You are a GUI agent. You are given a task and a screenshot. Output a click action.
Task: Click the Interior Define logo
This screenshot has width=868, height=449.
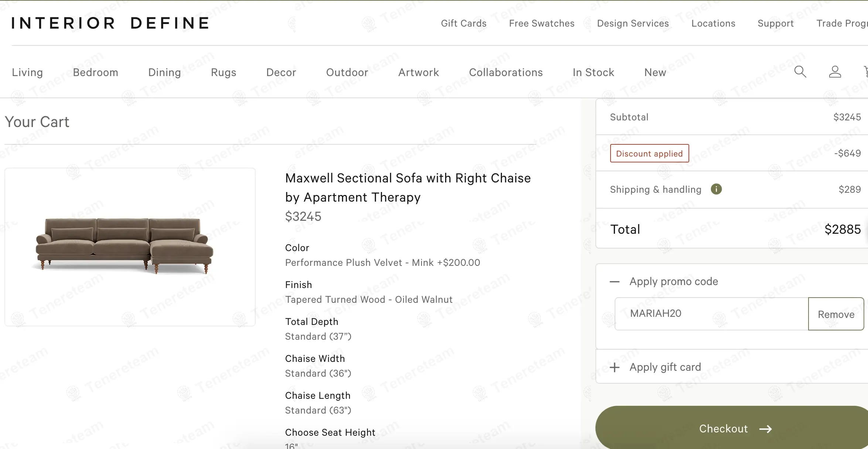[x=110, y=23]
